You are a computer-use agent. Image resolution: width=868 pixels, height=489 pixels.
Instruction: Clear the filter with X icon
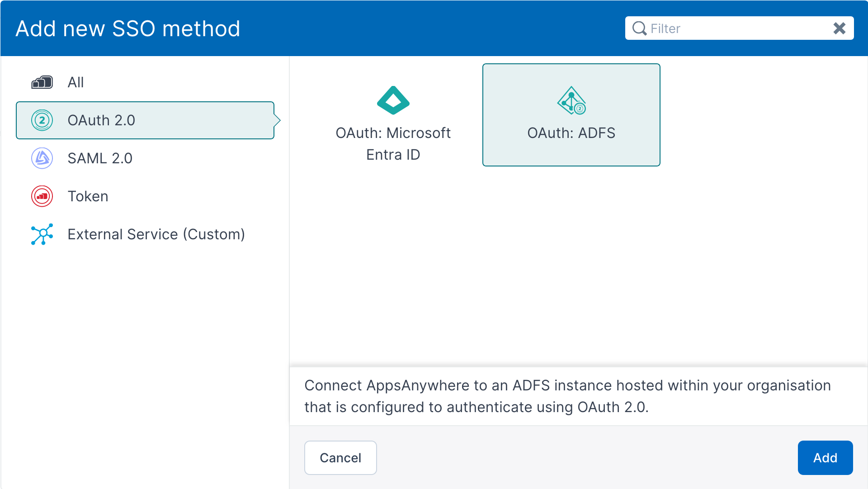pos(840,28)
